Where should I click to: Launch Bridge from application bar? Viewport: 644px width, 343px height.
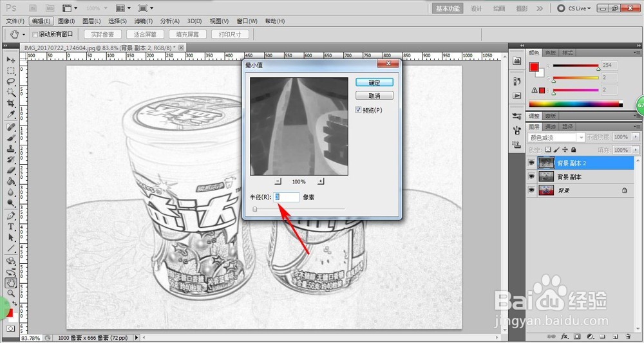tap(33, 8)
